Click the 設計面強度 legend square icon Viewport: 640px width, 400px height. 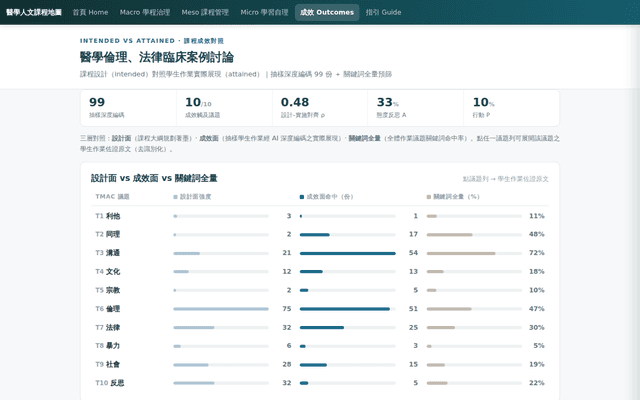coord(176,197)
